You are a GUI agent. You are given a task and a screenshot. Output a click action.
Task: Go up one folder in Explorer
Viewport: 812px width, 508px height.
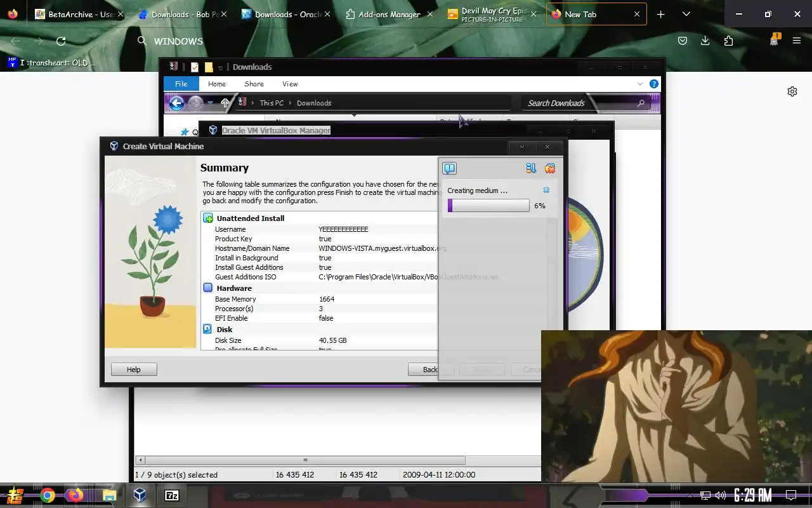(x=225, y=103)
